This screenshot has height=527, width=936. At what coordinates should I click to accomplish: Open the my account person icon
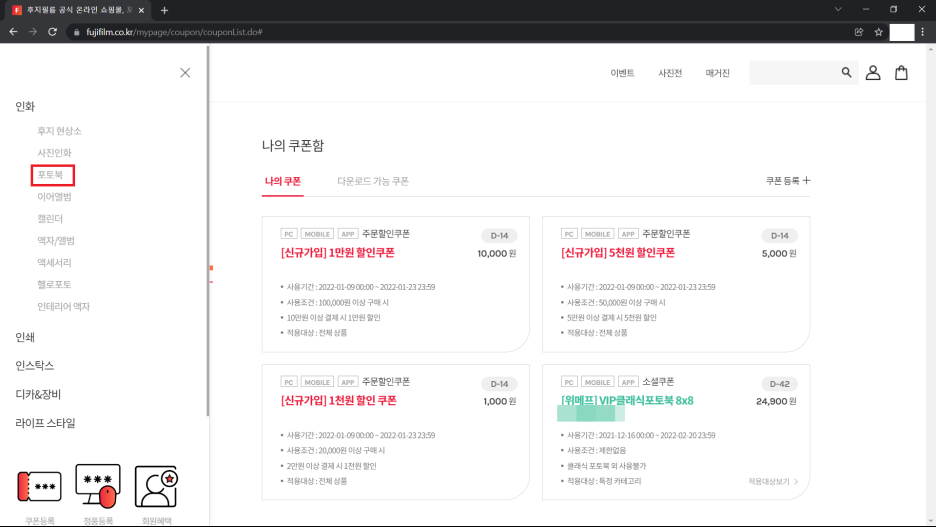coord(873,73)
